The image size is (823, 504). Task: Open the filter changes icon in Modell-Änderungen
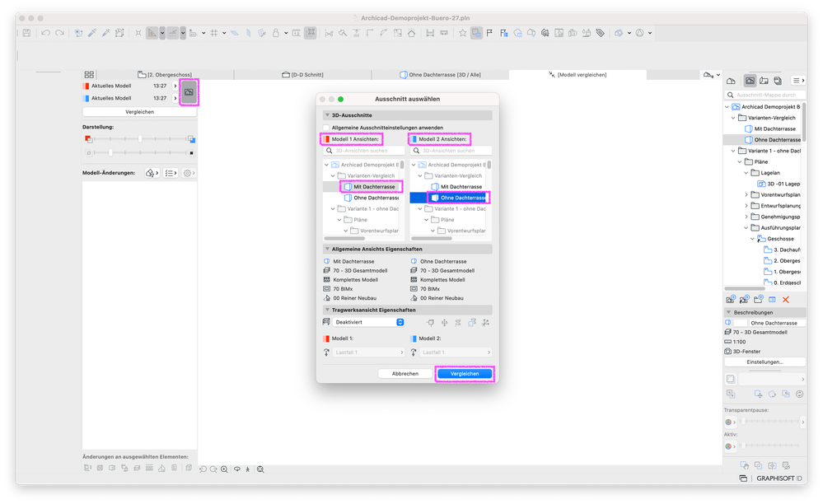[152, 173]
